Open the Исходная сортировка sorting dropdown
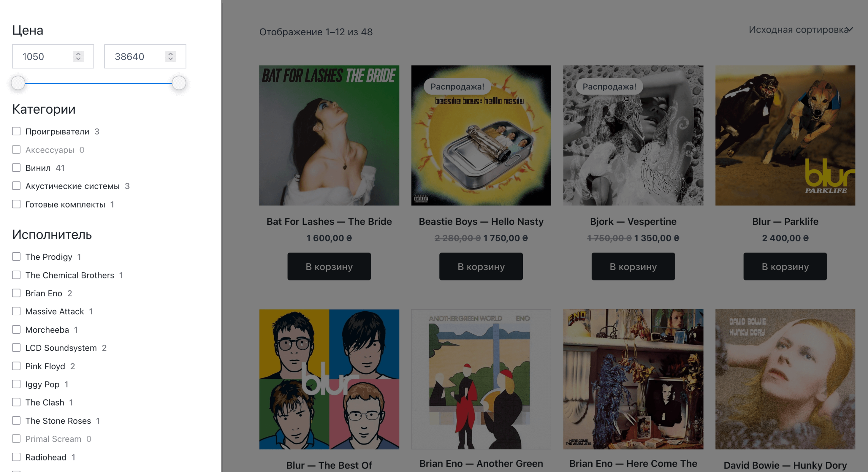 tap(800, 30)
